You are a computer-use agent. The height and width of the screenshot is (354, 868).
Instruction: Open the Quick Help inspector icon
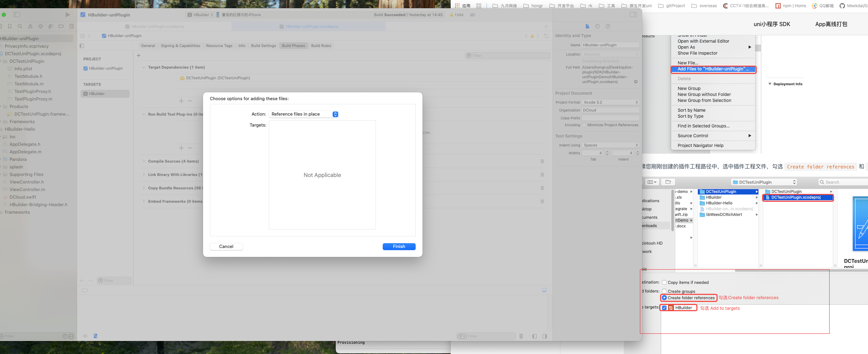pos(608,26)
